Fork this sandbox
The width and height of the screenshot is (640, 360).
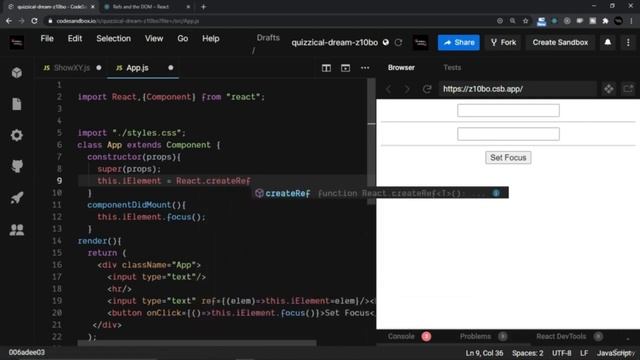click(x=503, y=42)
